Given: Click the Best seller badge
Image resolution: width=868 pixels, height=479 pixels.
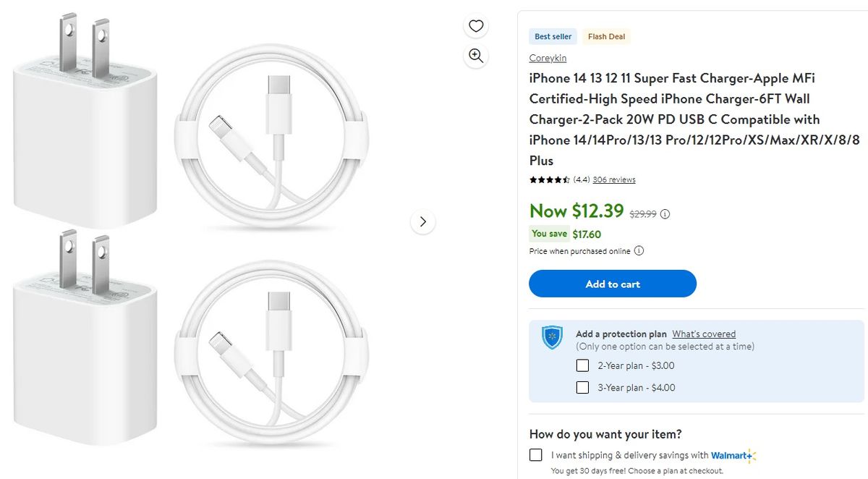Looking at the screenshot, I should 553,36.
